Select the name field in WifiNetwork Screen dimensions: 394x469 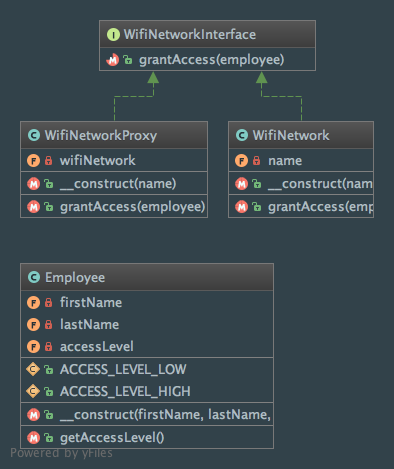[285, 161]
